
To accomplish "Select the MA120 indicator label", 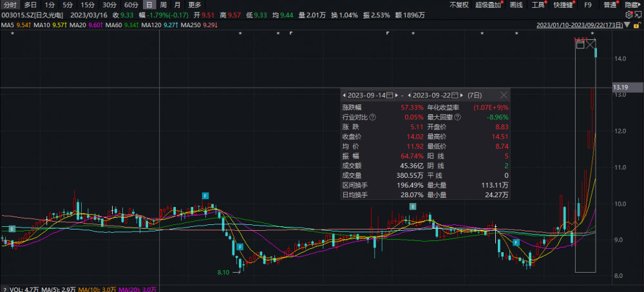I will click(x=150, y=26).
